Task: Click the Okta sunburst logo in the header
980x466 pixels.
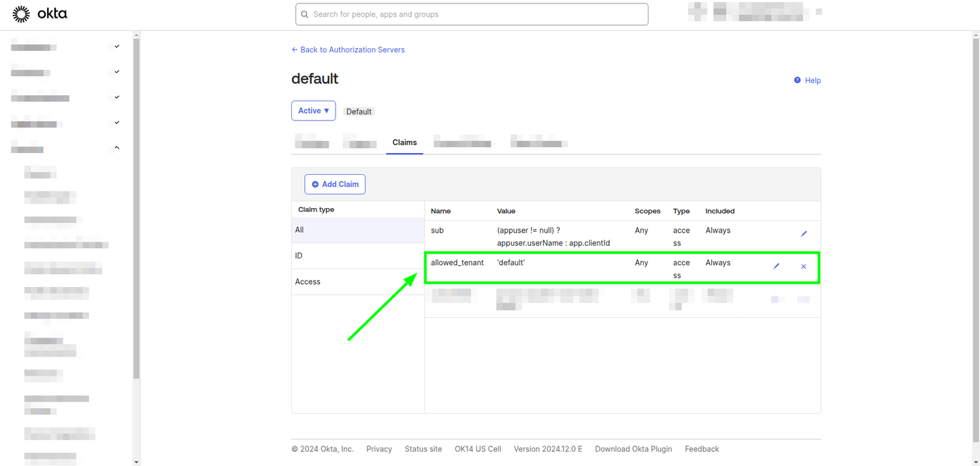Action: click(x=20, y=13)
